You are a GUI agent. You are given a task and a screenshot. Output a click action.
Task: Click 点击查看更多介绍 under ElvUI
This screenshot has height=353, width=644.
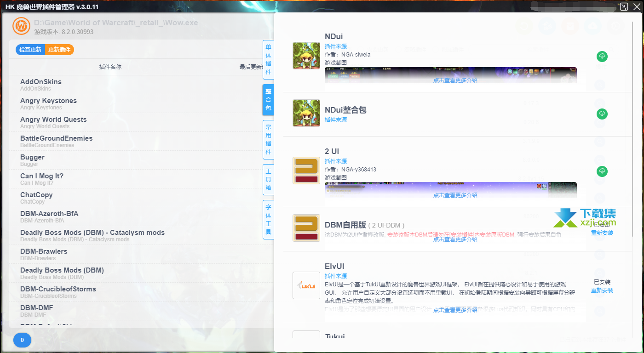click(x=455, y=310)
